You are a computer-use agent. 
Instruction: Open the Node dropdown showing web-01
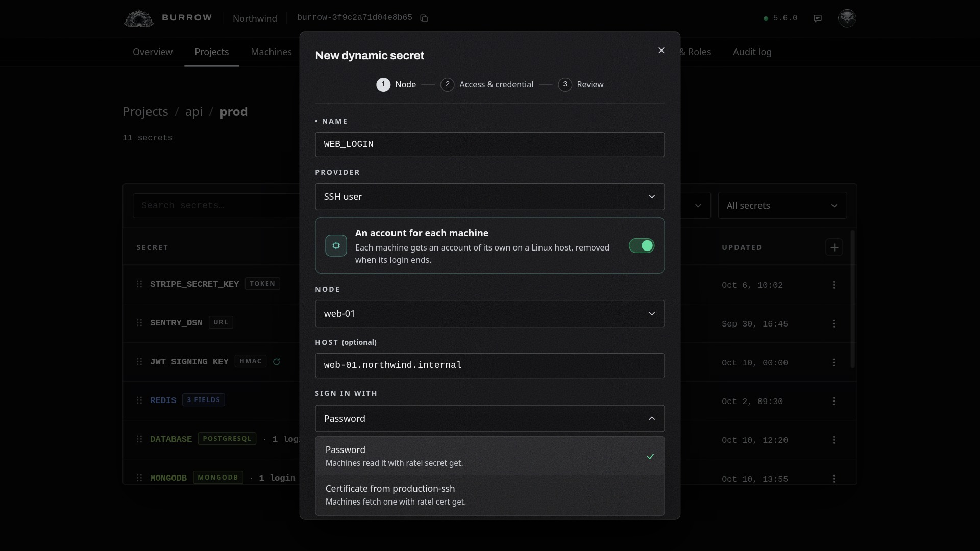[x=490, y=313]
